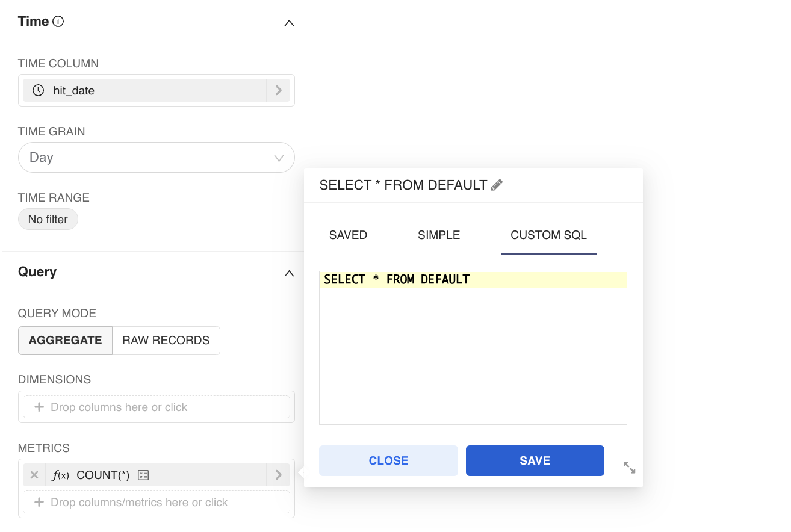Click the CLOSE button
791x532 pixels.
(x=388, y=460)
